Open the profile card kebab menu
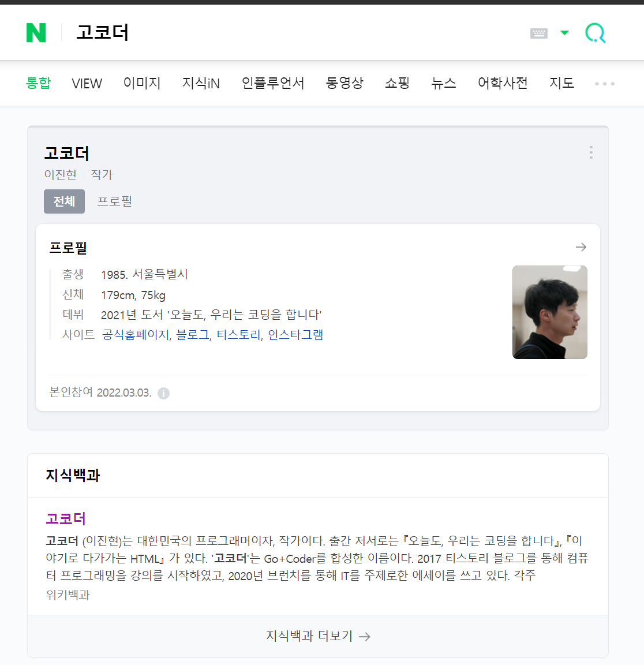This screenshot has width=644, height=665. coord(591,152)
